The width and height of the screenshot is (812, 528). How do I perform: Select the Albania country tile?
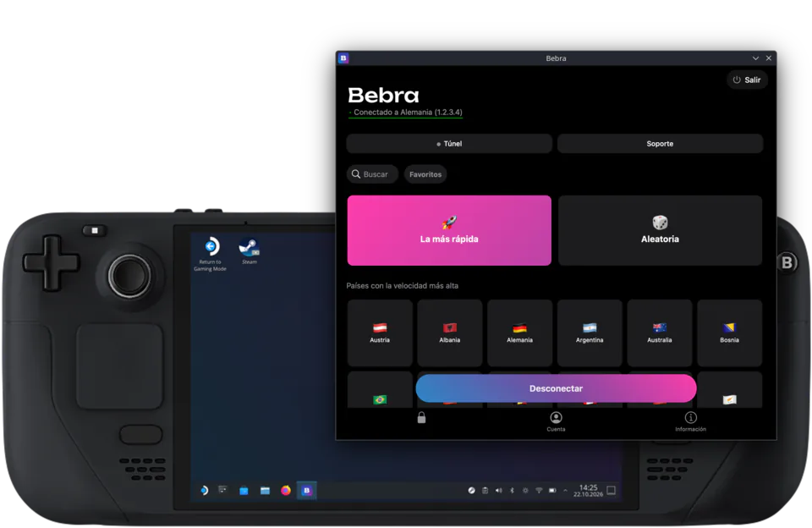tap(449, 333)
